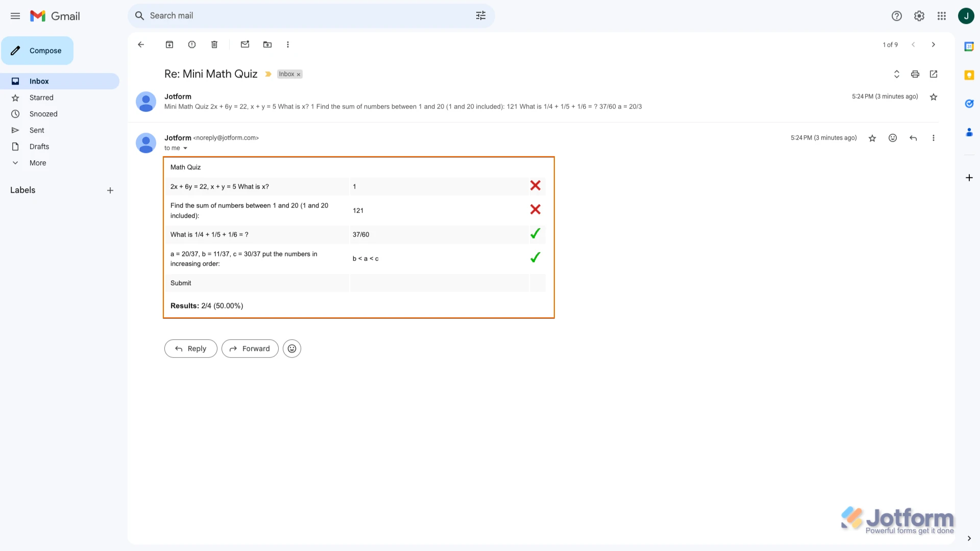Screen dimensions: 980x551
Task: Remove the Inbox label from the email
Action: 299,74
